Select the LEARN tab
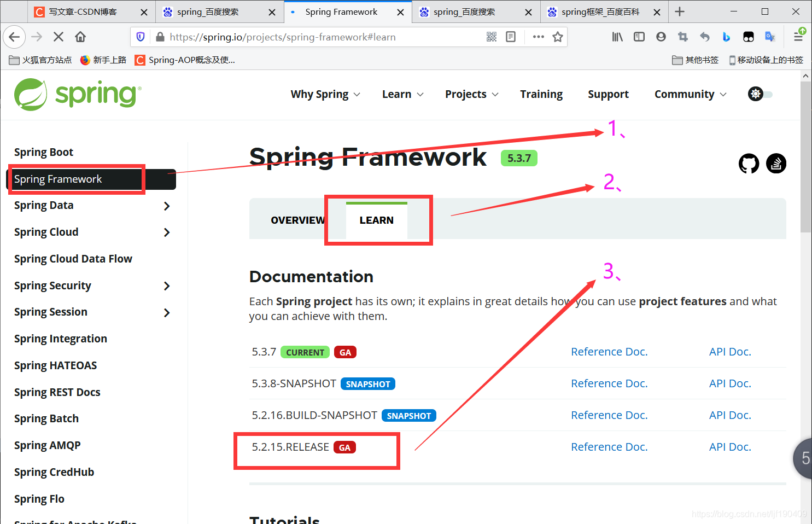812x524 pixels. pyautogui.click(x=377, y=220)
